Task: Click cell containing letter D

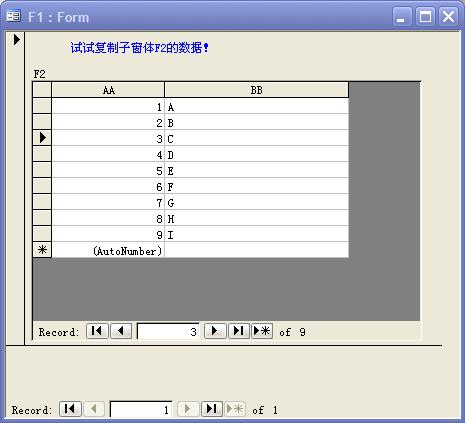Action: [x=257, y=154]
